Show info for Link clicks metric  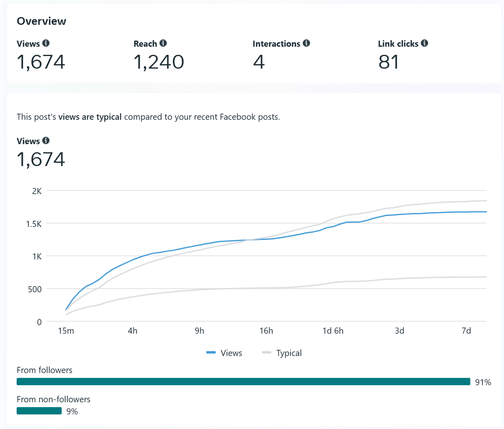coord(424,43)
